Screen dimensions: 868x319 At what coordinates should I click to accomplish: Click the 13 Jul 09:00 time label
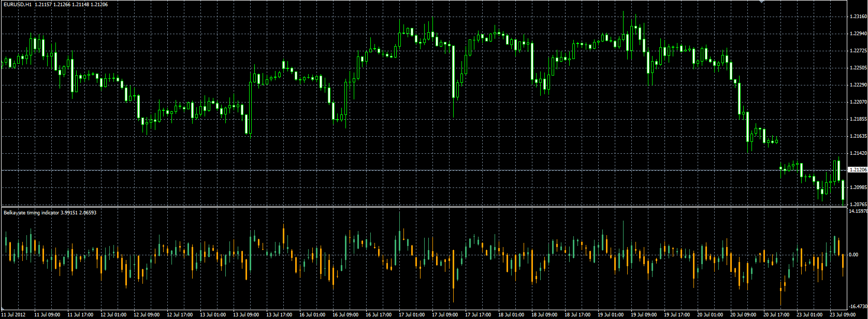point(245,314)
